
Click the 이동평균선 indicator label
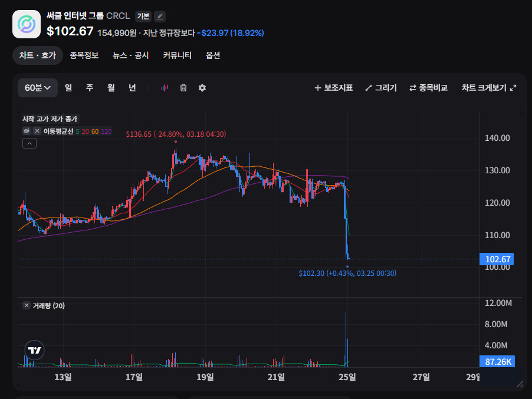pyautogui.click(x=58, y=131)
